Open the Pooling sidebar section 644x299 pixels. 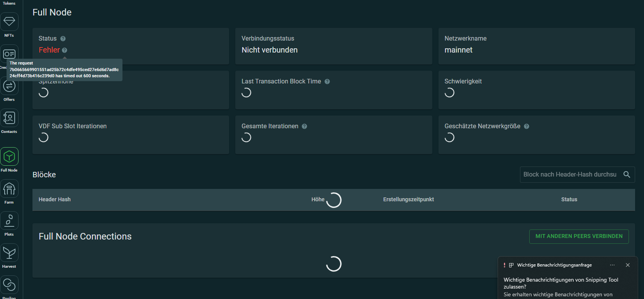(x=9, y=285)
